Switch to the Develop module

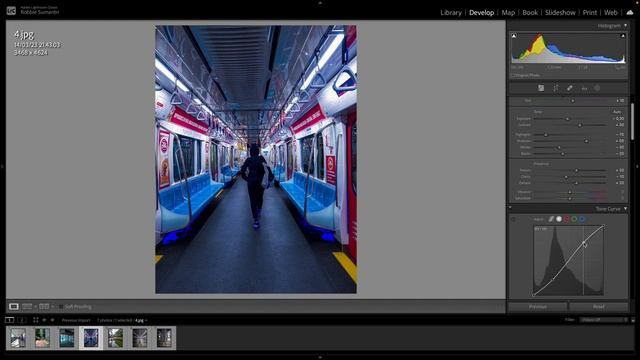(481, 13)
